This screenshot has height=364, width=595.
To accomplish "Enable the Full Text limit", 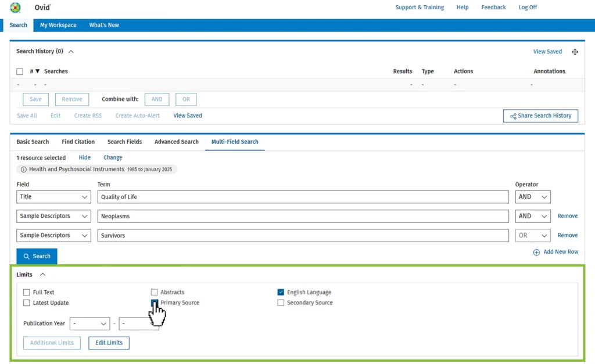I will click(27, 293).
